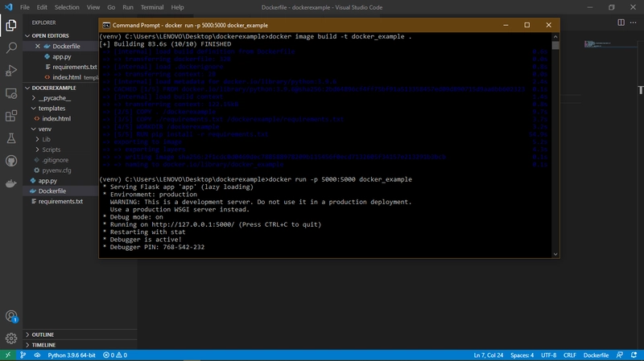The image size is (644, 361).
Task: Open Run and Debug view
Action: point(11,71)
